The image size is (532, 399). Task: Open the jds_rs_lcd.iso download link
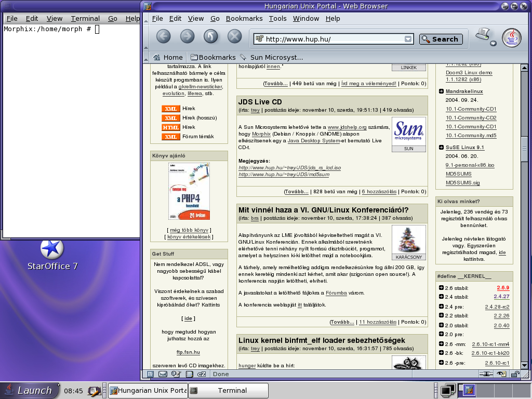coord(290,168)
